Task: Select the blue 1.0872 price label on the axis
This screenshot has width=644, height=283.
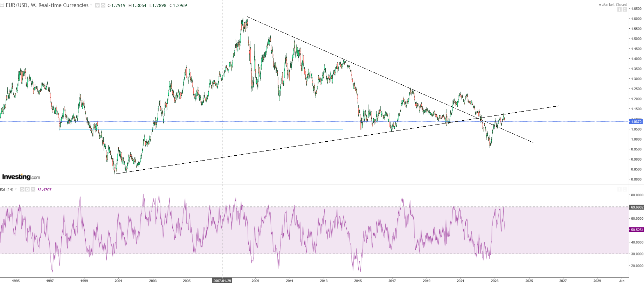Action: [636, 122]
